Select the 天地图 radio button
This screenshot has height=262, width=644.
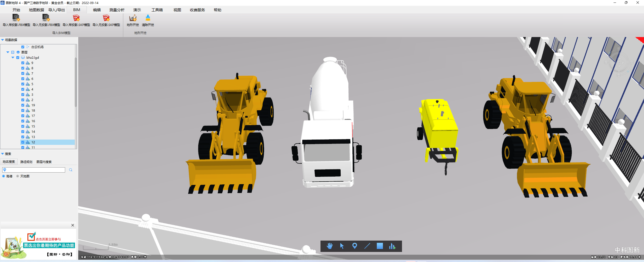point(18,176)
